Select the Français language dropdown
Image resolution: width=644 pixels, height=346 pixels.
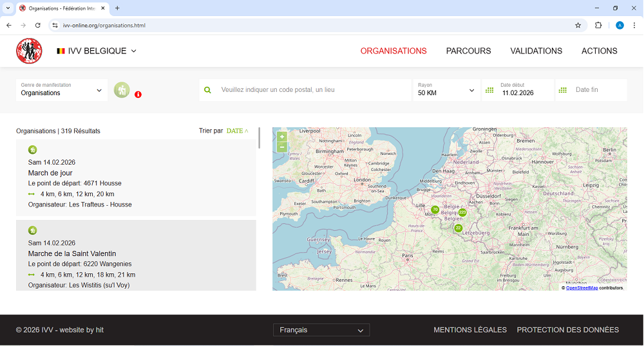point(321,330)
